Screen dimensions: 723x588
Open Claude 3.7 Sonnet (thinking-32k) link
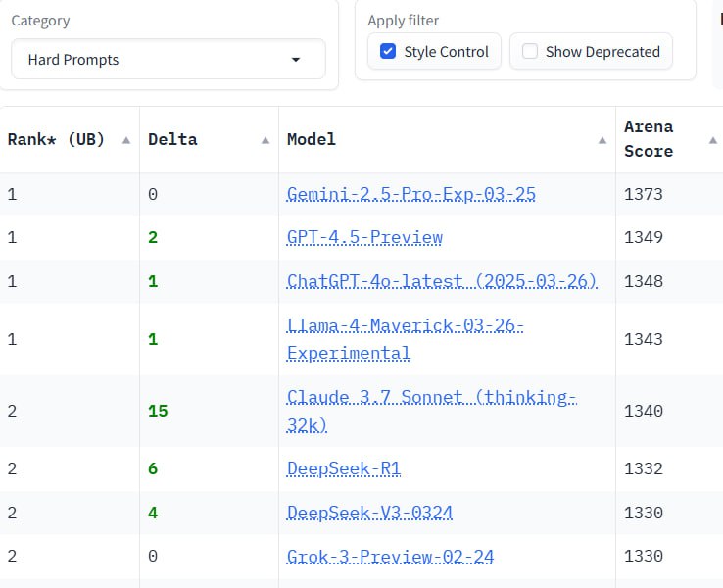point(432,411)
